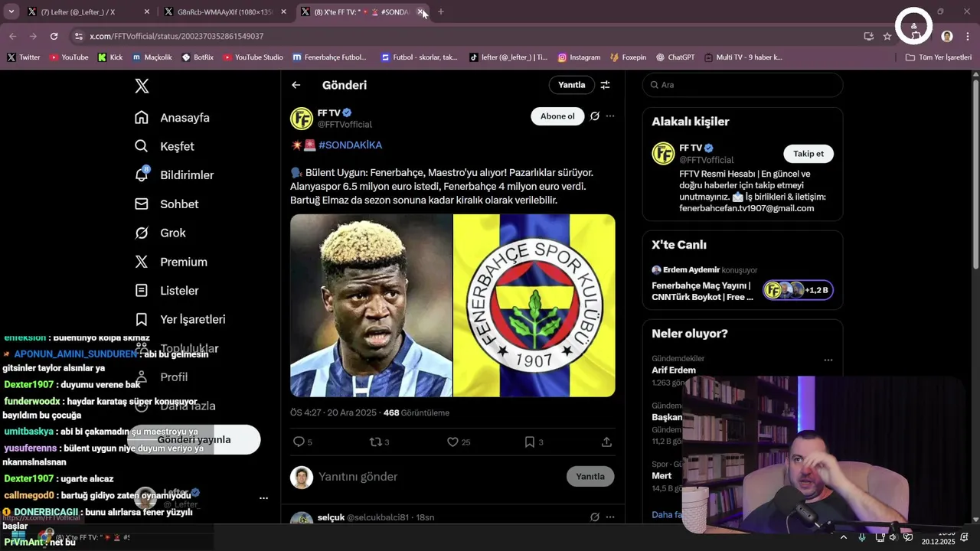The width and height of the screenshot is (980, 551).
Task: Open a new browser tab
Action: (441, 12)
